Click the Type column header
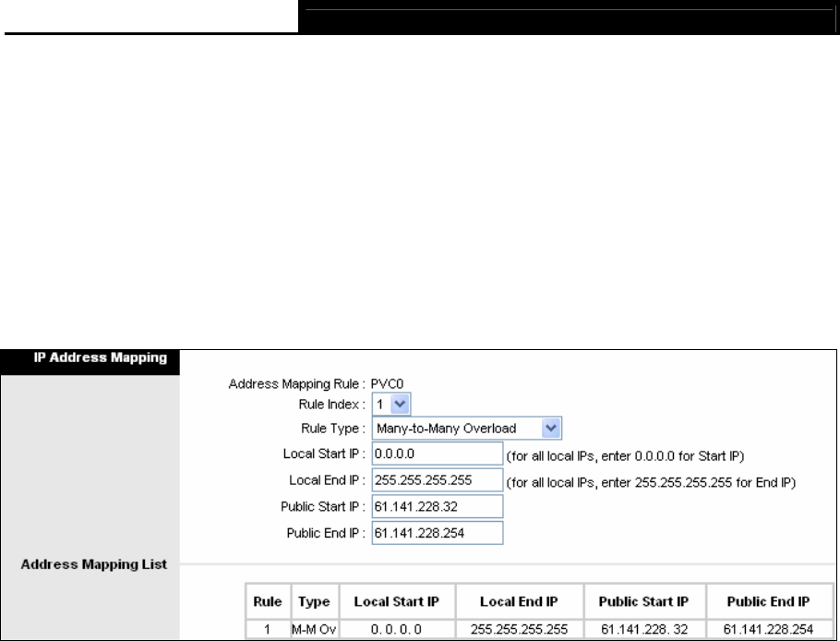The image size is (840, 641). click(x=314, y=602)
